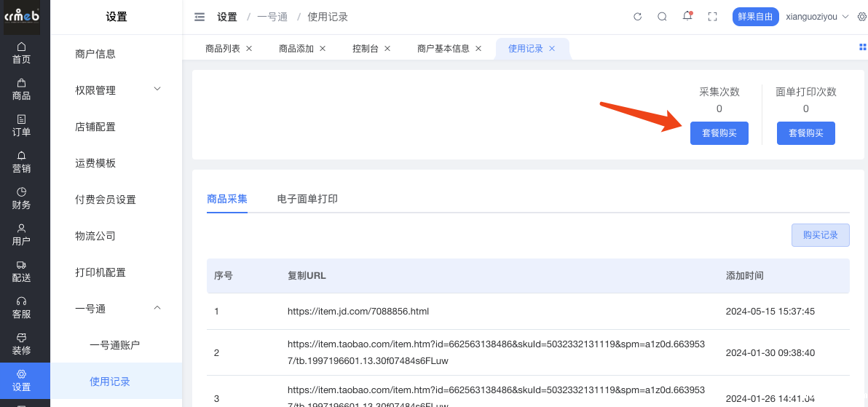Open the item.jd.com URL row
The image size is (868, 407).
point(358,312)
